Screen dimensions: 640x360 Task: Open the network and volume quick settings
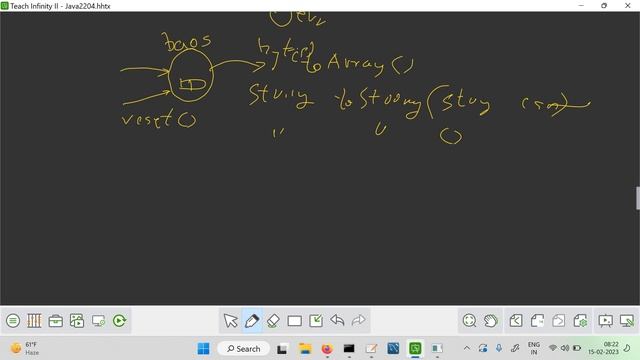pos(565,348)
